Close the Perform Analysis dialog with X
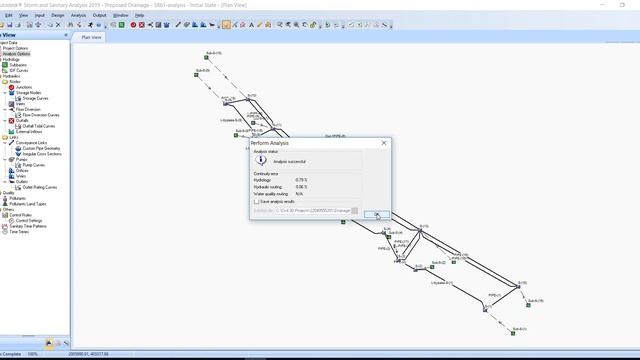This screenshot has width=640, height=360. [x=384, y=143]
